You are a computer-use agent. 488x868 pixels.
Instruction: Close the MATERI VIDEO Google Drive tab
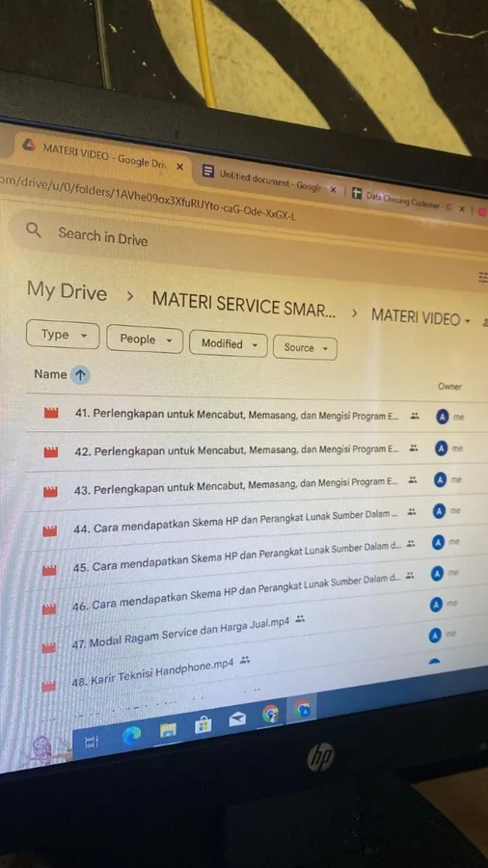[x=179, y=166]
